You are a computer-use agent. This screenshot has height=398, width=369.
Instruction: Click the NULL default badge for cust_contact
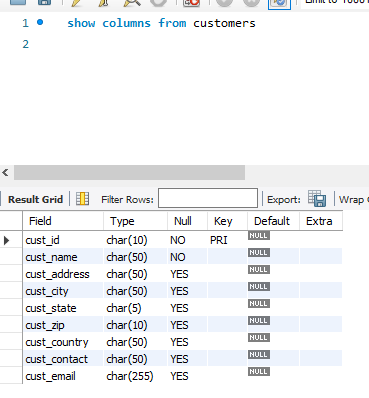click(x=259, y=355)
